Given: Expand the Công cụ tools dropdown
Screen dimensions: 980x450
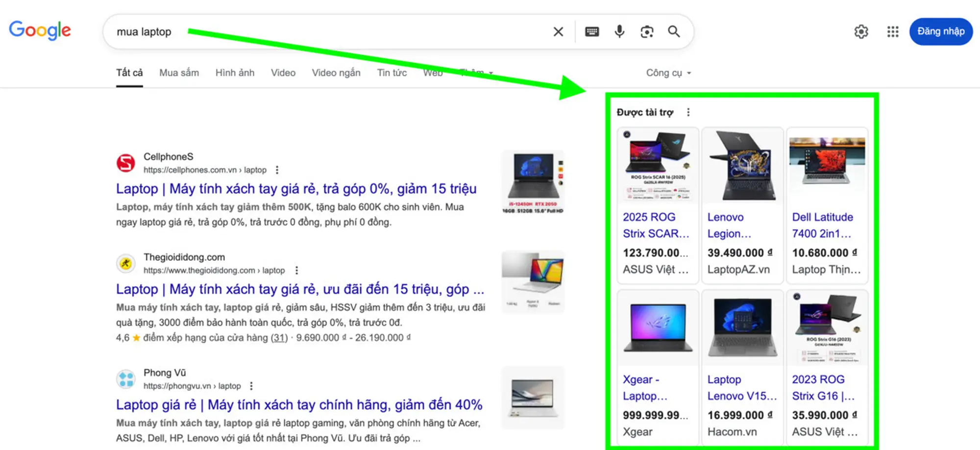Looking at the screenshot, I should point(668,73).
